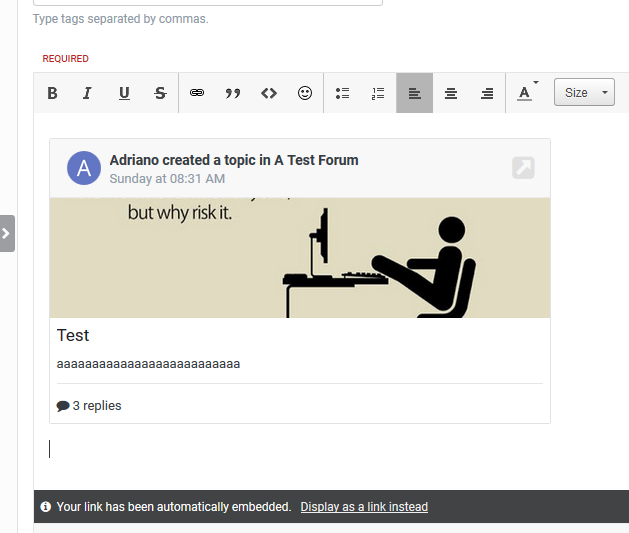Open the text color picker
The width and height of the screenshot is (629, 533).
tap(527, 92)
